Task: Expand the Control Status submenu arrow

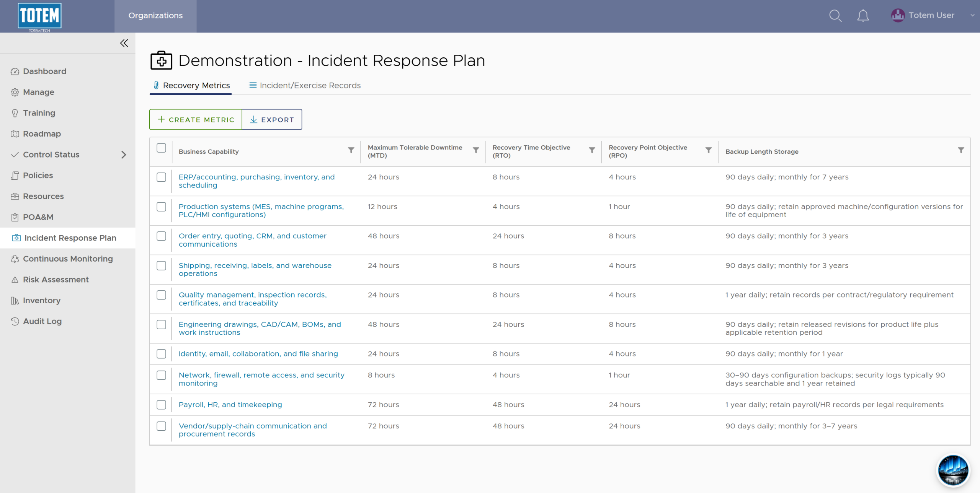Action: pyautogui.click(x=124, y=155)
